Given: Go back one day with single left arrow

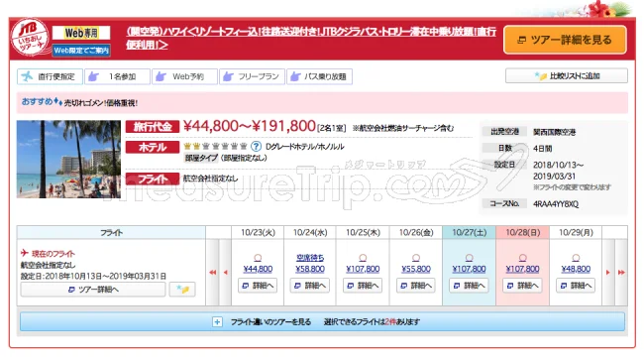Looking at the screenshot, I should tap(226, 273).
